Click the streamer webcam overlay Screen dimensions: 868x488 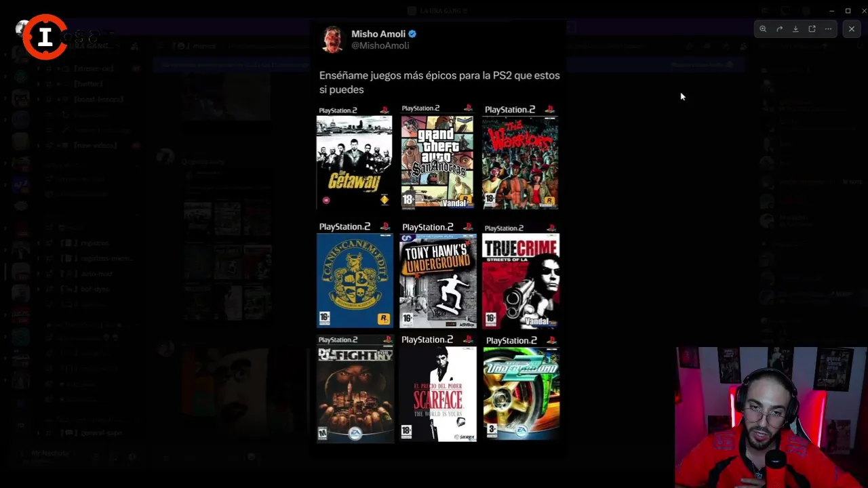coord(771,417)
